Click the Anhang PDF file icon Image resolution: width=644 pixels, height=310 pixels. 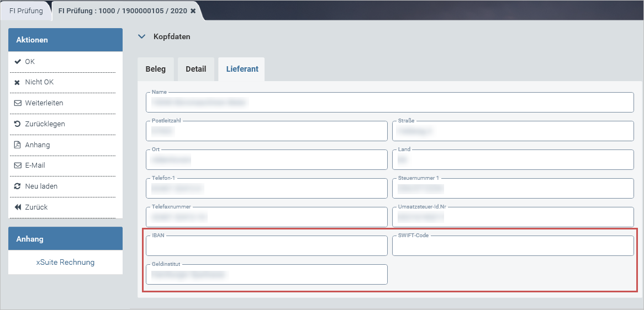(17, 145)
